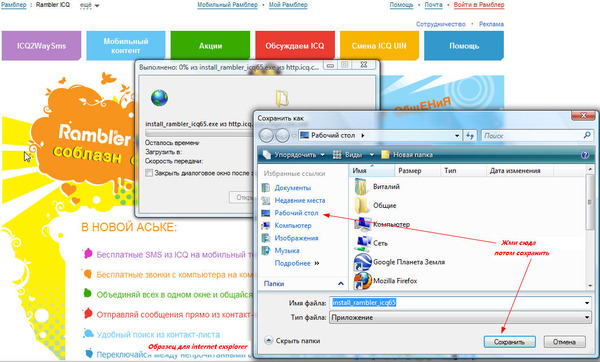Click the Сохранить button
The image size is (600, 362).
[x=509, y=342]
